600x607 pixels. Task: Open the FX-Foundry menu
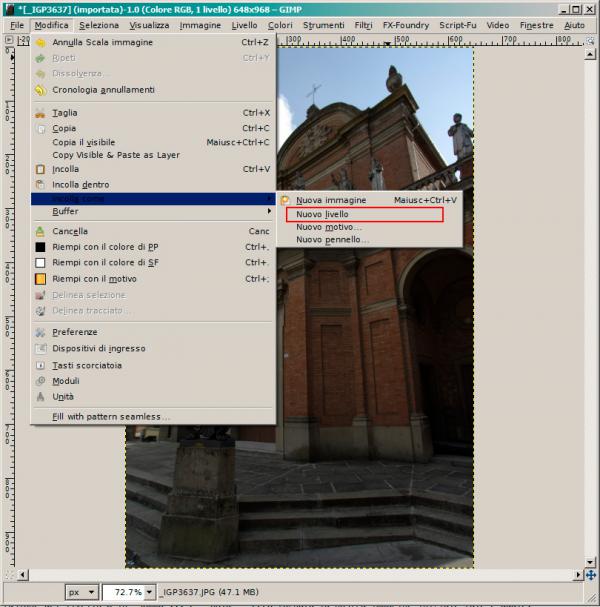pyautogui.click(x=406, y=26)
